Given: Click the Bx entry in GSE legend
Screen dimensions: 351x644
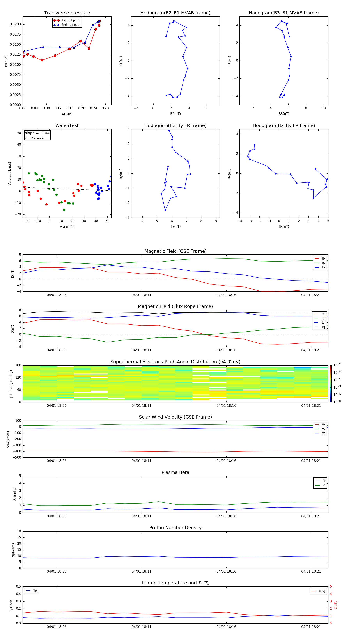Looking at the screenshot, I should click(320, 259).
